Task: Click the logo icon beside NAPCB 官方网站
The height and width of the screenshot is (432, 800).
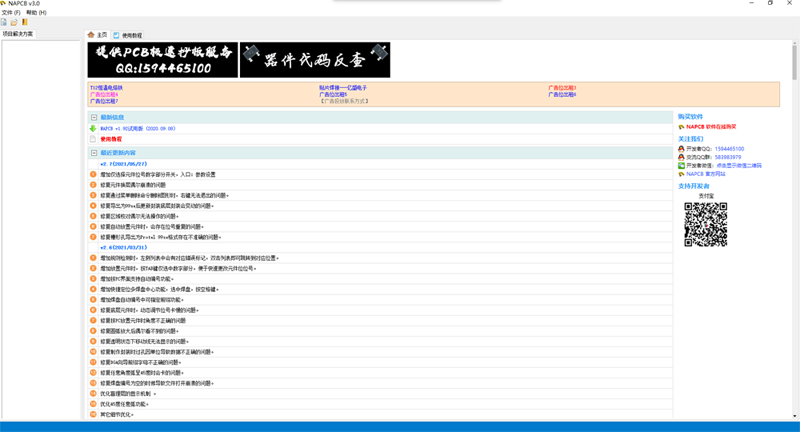Action: point(681,174)
